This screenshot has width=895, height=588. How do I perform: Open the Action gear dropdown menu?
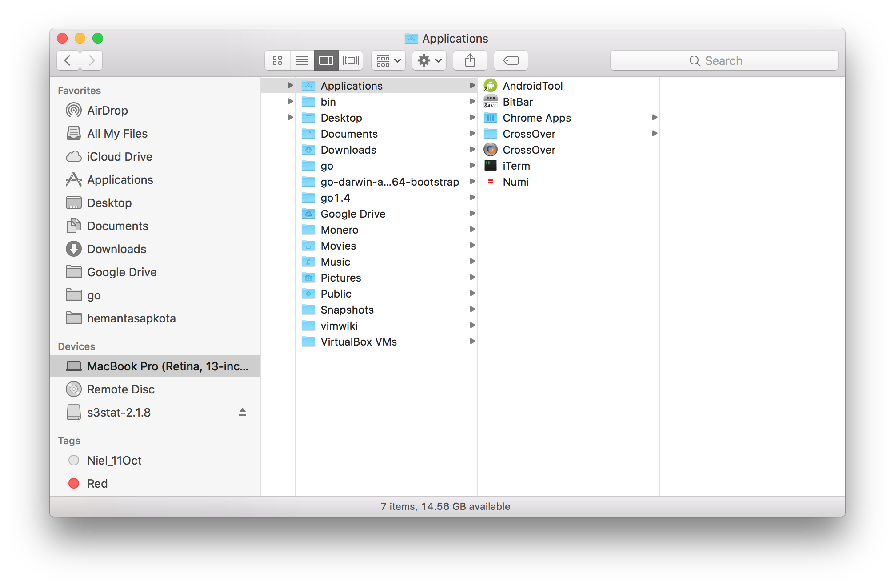pos(429,60)
